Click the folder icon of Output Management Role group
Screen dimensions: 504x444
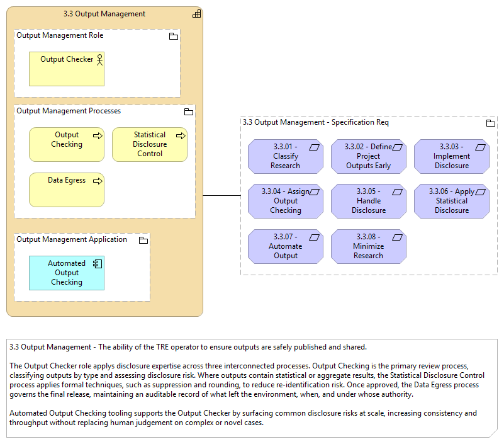174,37
